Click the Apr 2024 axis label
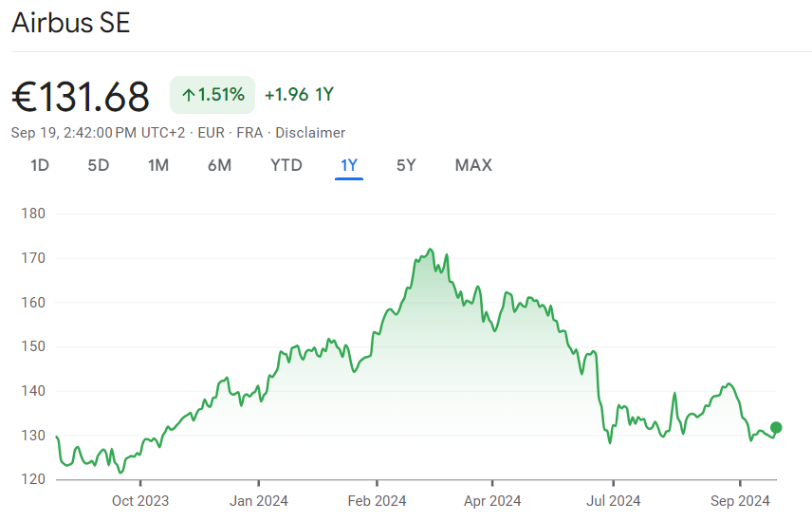Viewport: 812px width, 521px height. tap(492, 501)
